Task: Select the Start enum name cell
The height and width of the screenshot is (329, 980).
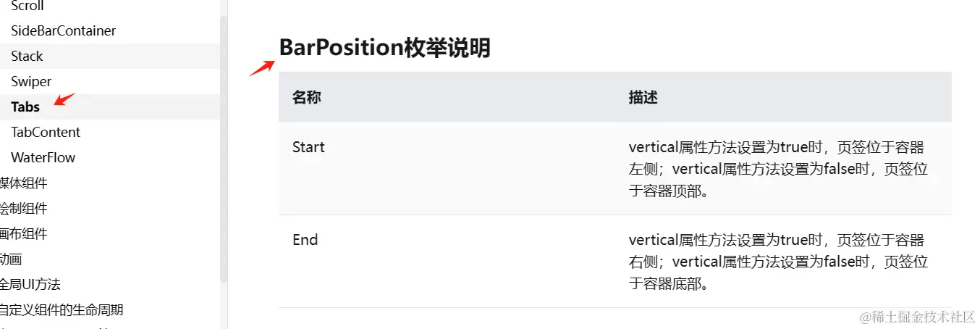Action: [x=308, y=146]
